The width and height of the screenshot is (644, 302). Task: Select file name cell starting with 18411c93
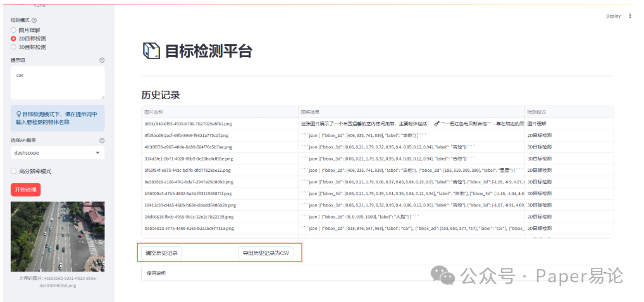[220, 205]
